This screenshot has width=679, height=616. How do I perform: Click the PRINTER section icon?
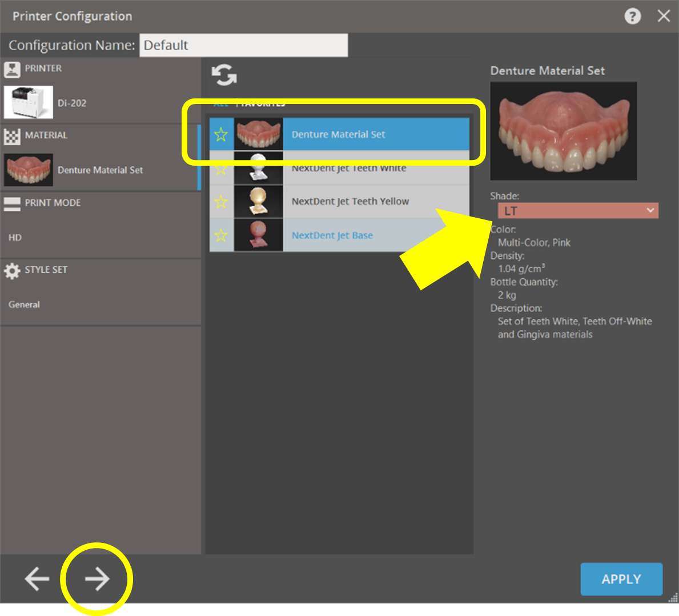(12, 69)
